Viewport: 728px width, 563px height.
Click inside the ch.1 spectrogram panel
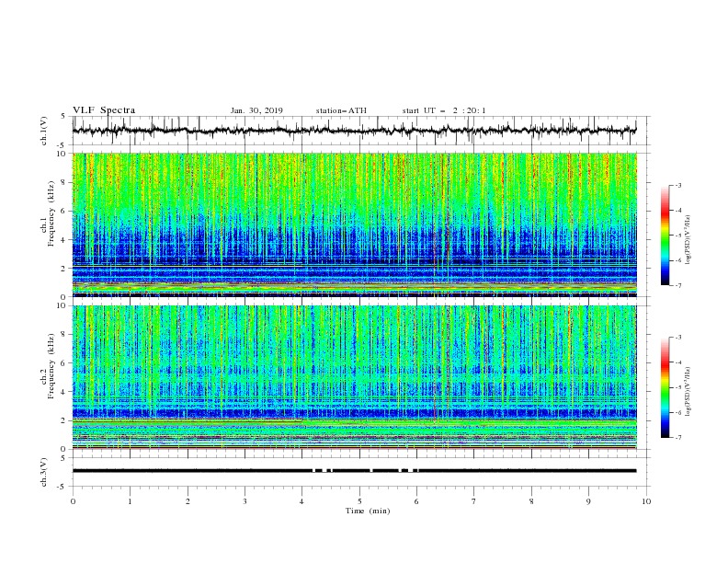click(354, 224)
